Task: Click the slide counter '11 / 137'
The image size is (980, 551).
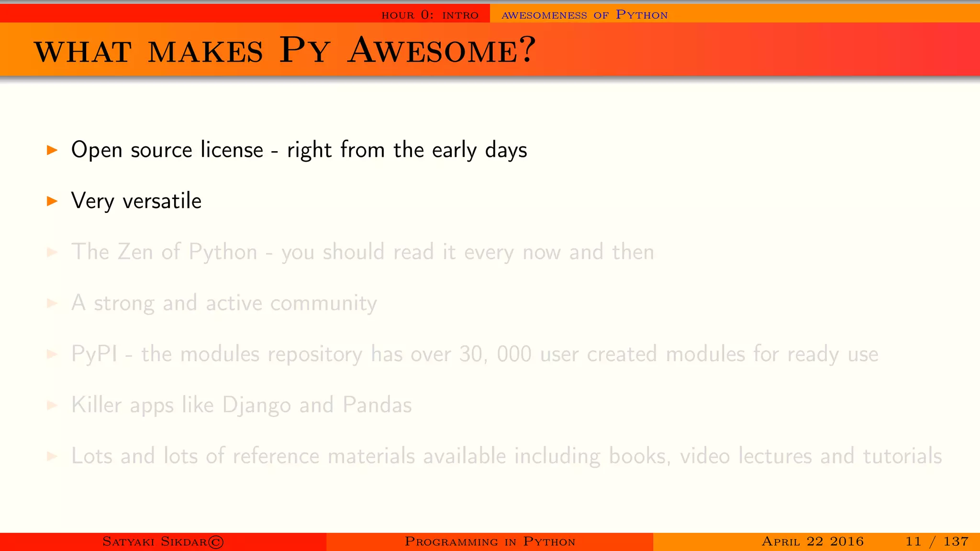Action: [x=937, y=541]
